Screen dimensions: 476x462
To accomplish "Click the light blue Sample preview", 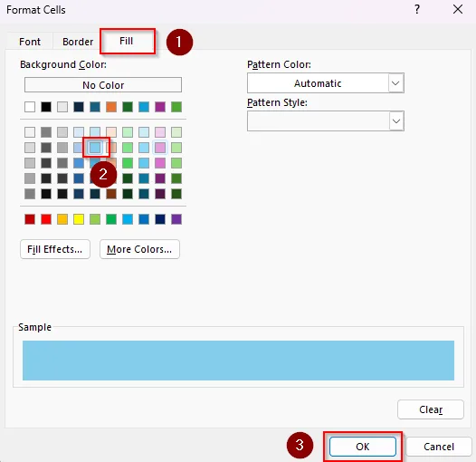I will [x=238, y=361].
